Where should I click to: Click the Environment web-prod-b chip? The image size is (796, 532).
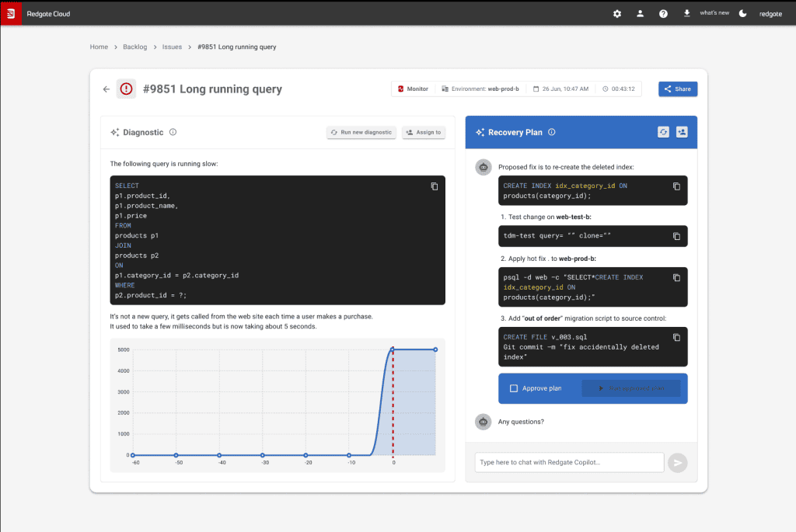click(x=480, y=89)
